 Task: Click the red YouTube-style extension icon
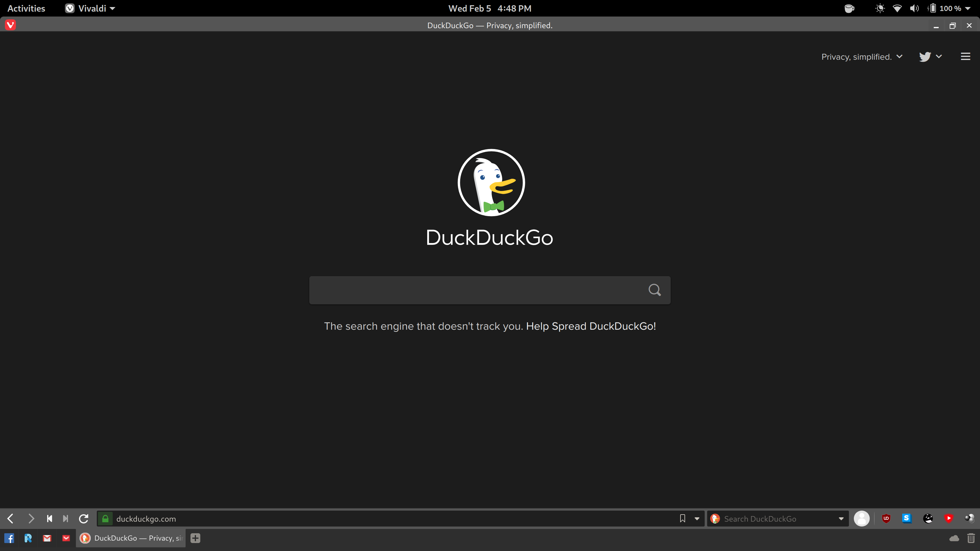(x=948, y=518)
